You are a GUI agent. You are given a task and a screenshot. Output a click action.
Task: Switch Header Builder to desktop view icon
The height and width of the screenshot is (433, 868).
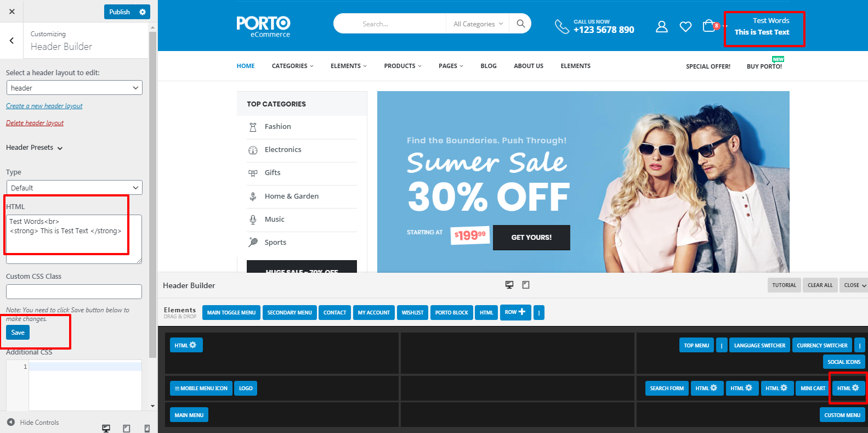(x=509, y=285)
